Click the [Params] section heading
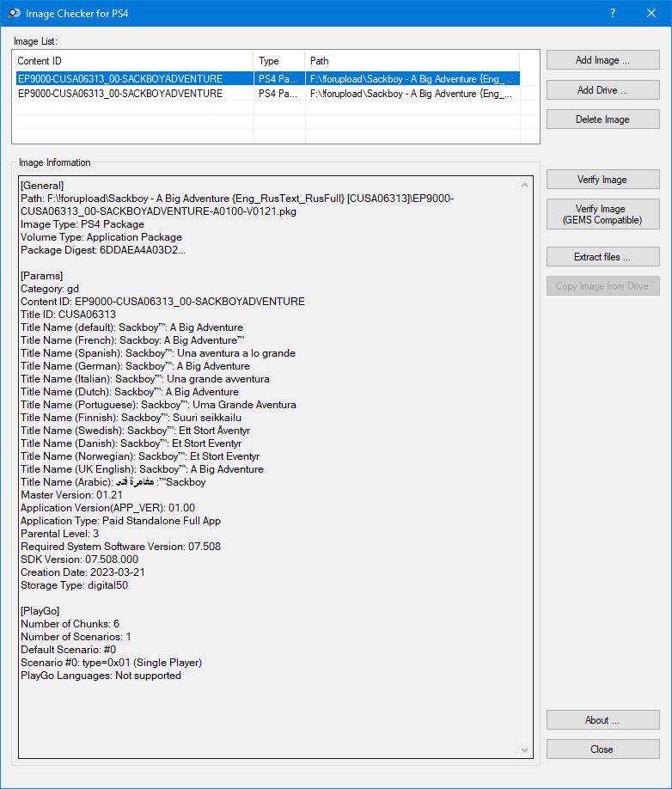This screenshot has width=672, height=789. click(42, 276)
